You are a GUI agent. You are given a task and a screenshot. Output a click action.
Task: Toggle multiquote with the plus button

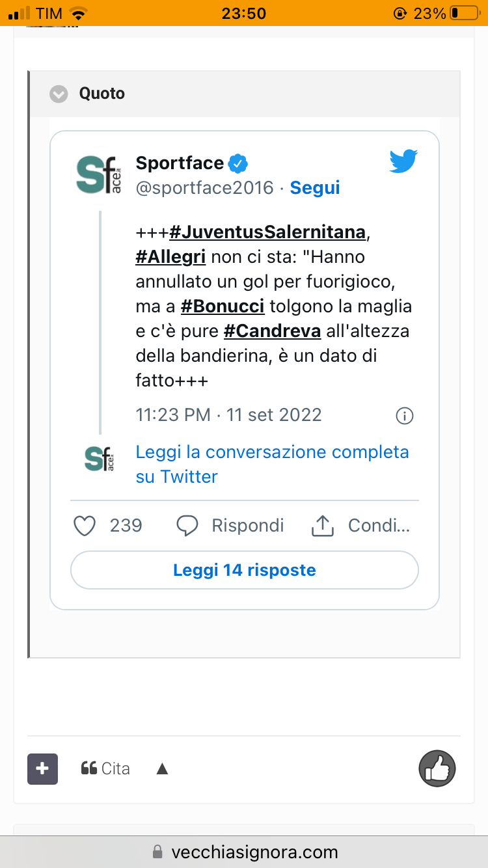(42, 769)
